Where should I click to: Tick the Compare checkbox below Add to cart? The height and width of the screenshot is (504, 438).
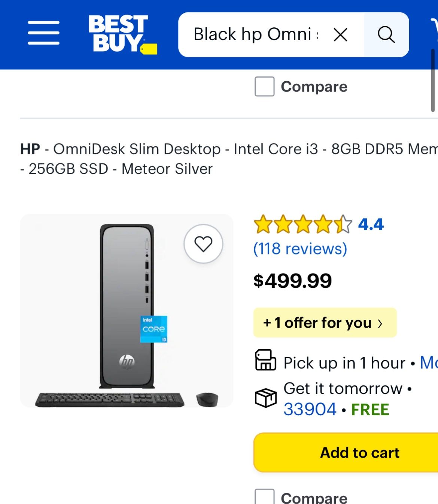[264, 497]
